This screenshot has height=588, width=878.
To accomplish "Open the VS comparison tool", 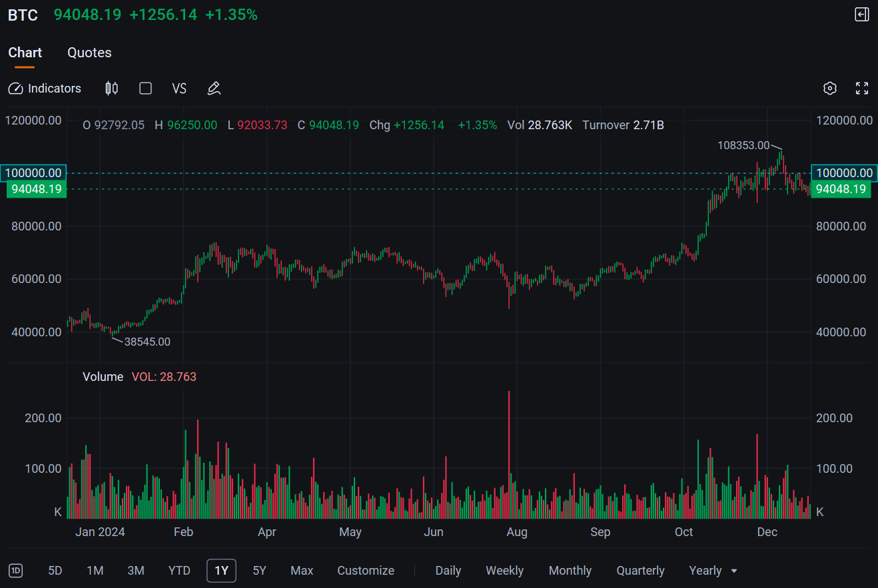I will click(x=179, y=89).
